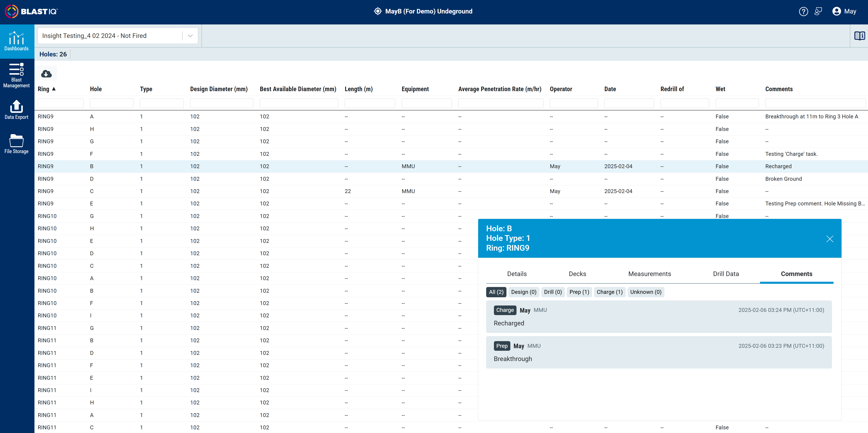The image size is (868, 433).
Task: Open Blast Management in the sidebar
Action: 16,76
